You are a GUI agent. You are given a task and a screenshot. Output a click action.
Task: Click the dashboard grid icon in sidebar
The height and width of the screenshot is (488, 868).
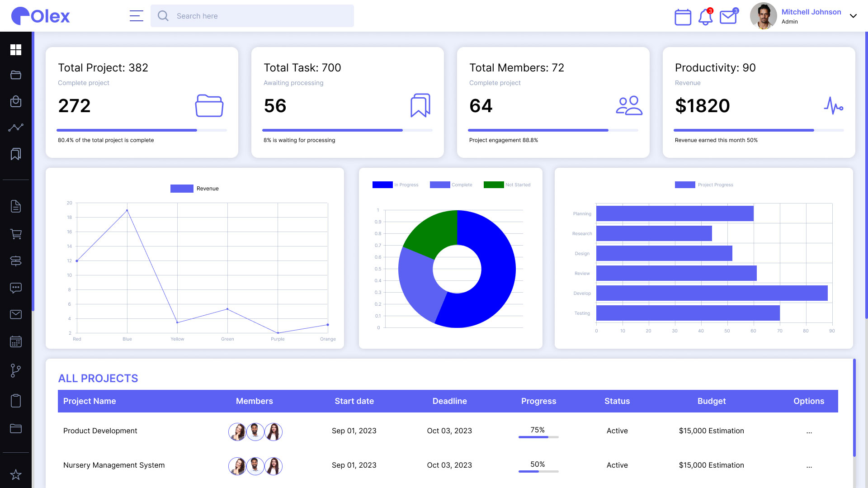pos(16,50)
